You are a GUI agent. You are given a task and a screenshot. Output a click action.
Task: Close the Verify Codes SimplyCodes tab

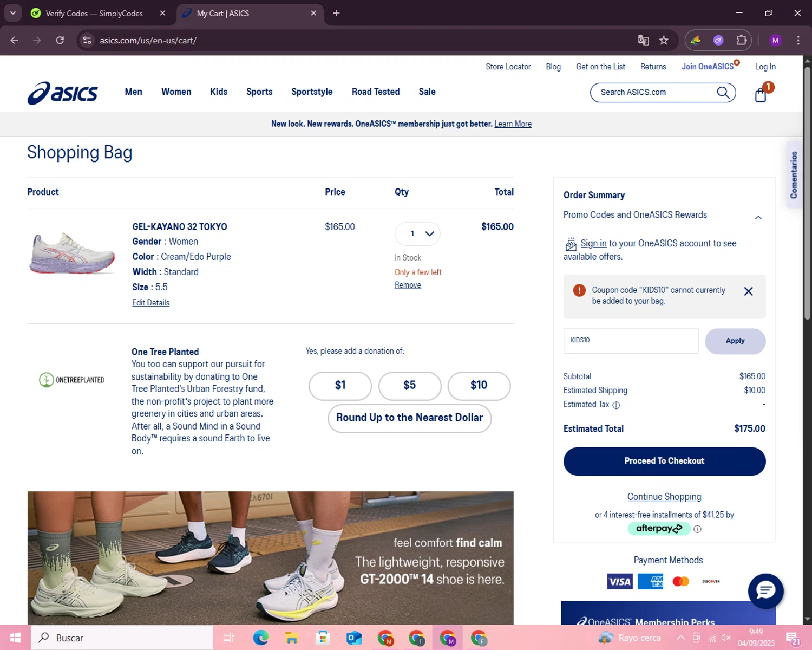click(162, 13)
